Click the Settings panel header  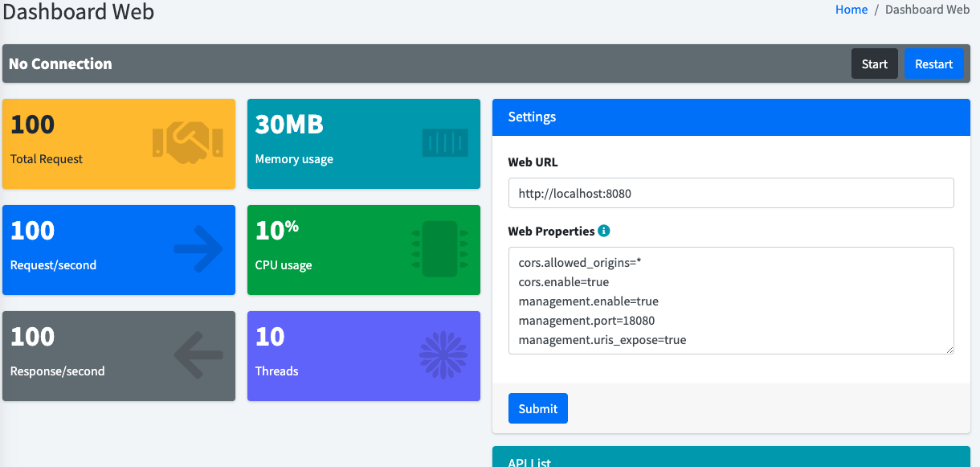pyautogui.click(x=731, y=117)
